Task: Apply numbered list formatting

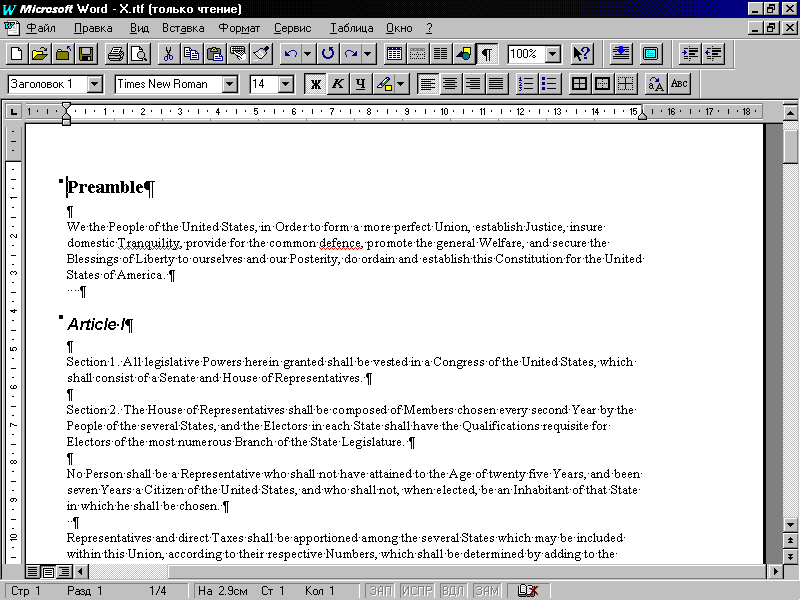Action: [526, 84]
